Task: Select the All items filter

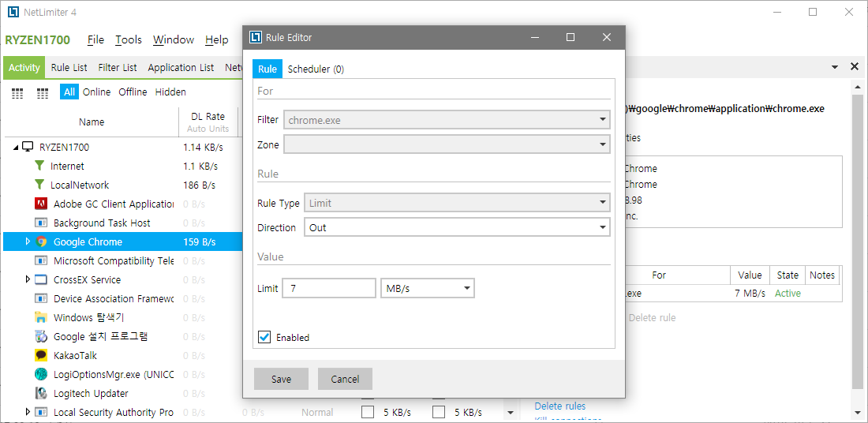Action: click(x=69, y=92)
